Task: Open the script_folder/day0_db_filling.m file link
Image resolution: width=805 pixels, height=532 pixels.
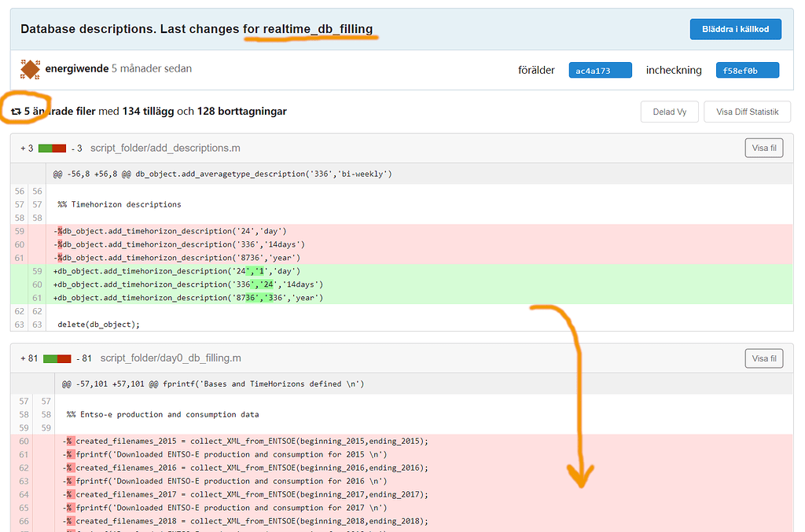Action: coord(170,358)
